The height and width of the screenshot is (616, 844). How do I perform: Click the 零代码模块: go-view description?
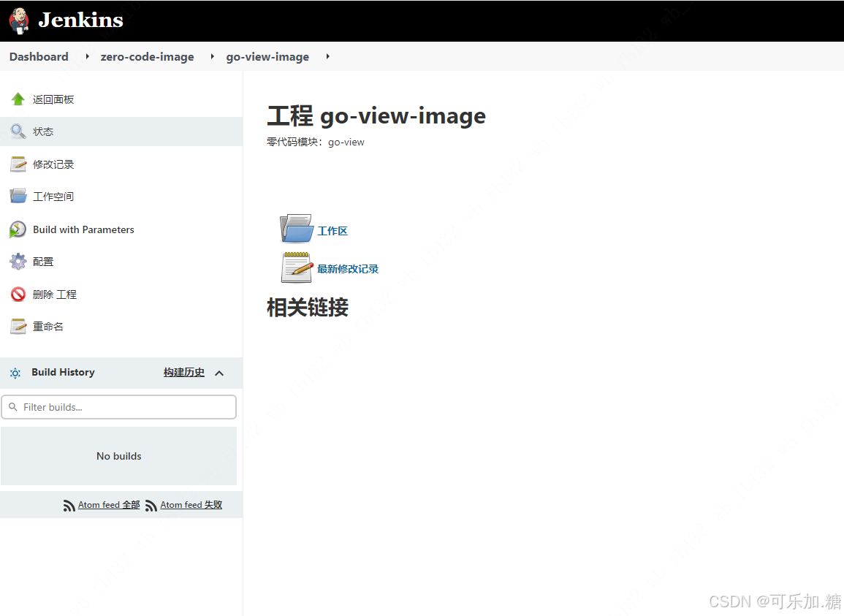click(316, 142)
